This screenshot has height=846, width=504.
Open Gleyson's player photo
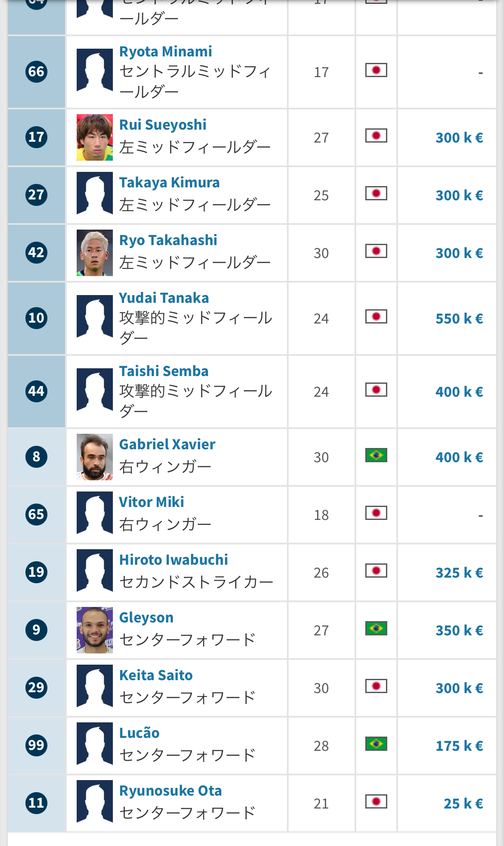95,630
